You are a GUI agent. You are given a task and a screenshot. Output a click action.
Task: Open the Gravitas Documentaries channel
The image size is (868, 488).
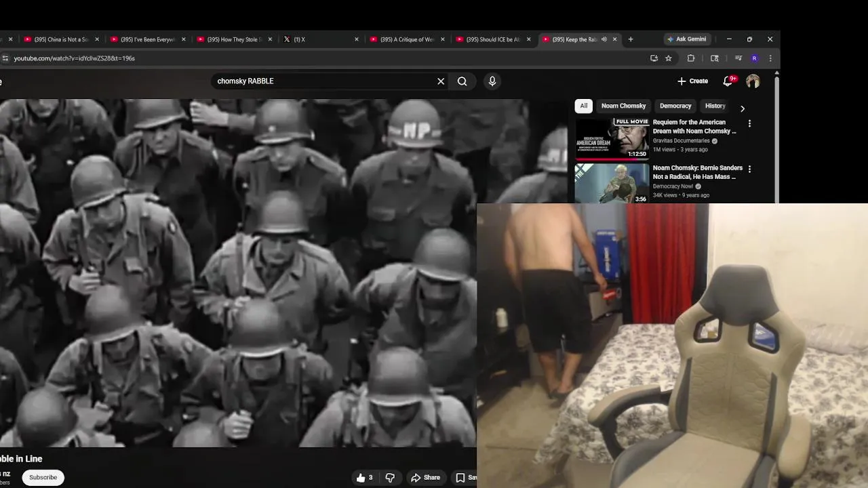pos(682,141)
